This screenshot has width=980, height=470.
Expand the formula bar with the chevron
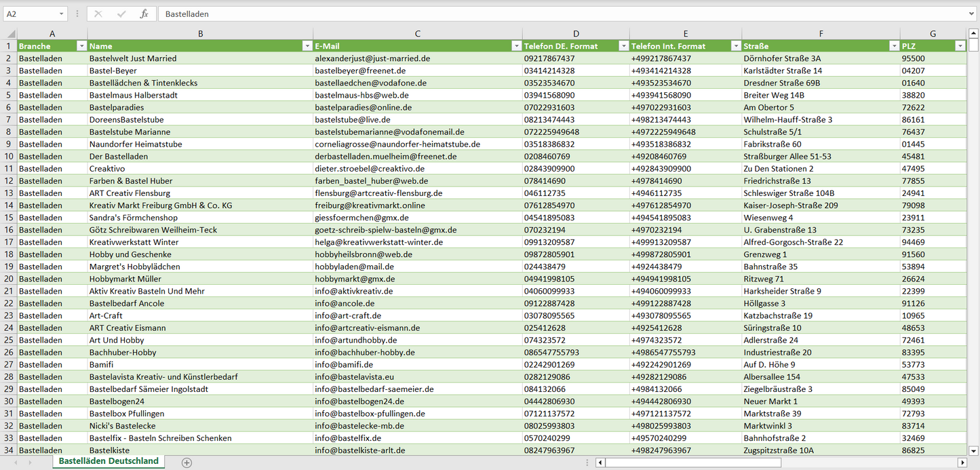pos(972,14)
